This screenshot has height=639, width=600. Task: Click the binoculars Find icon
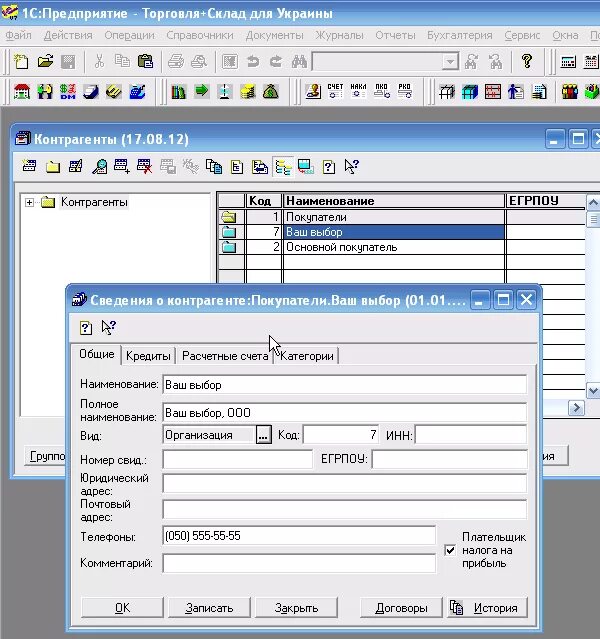(x=299, y=62)
